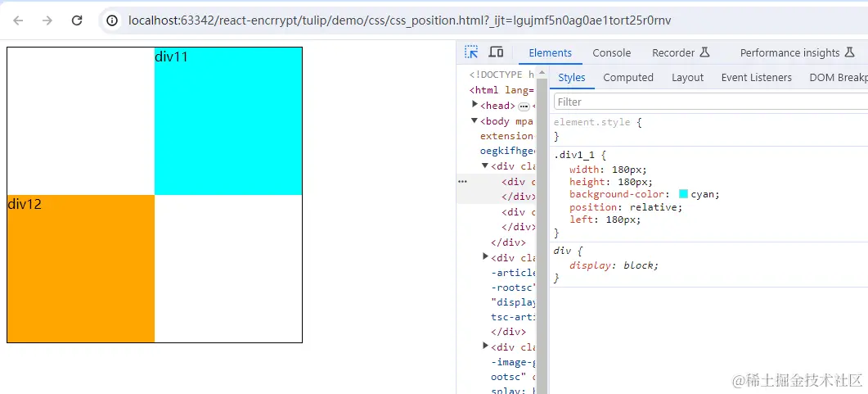The image size is (868, 394).
Task: Expand the div node above -image
Action: click(x=485, y=346)
